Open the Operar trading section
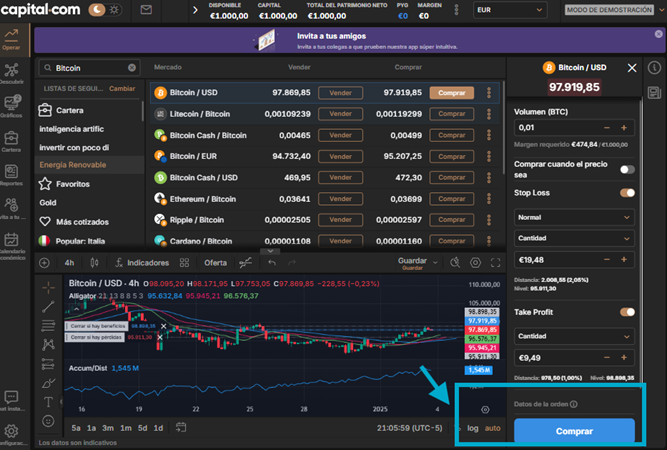 point(11,40)
